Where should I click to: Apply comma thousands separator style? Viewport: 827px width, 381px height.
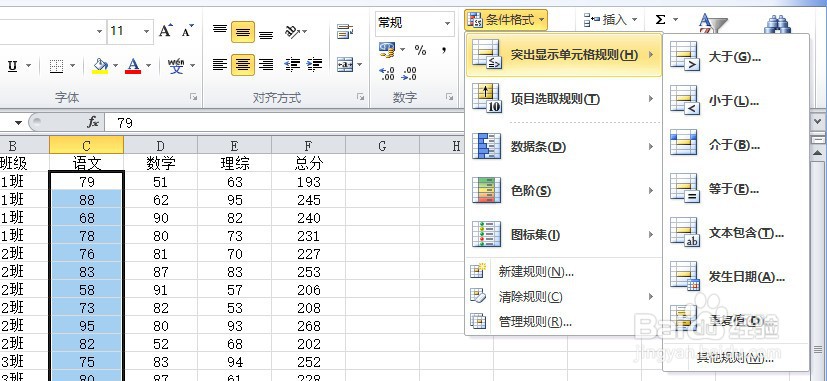click(444, 51)
